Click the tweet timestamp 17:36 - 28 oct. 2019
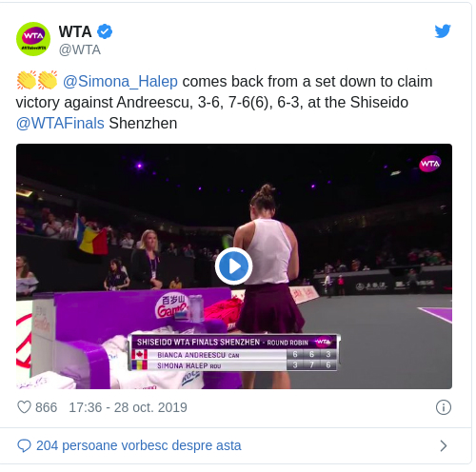476x472 pixels. 128,407
